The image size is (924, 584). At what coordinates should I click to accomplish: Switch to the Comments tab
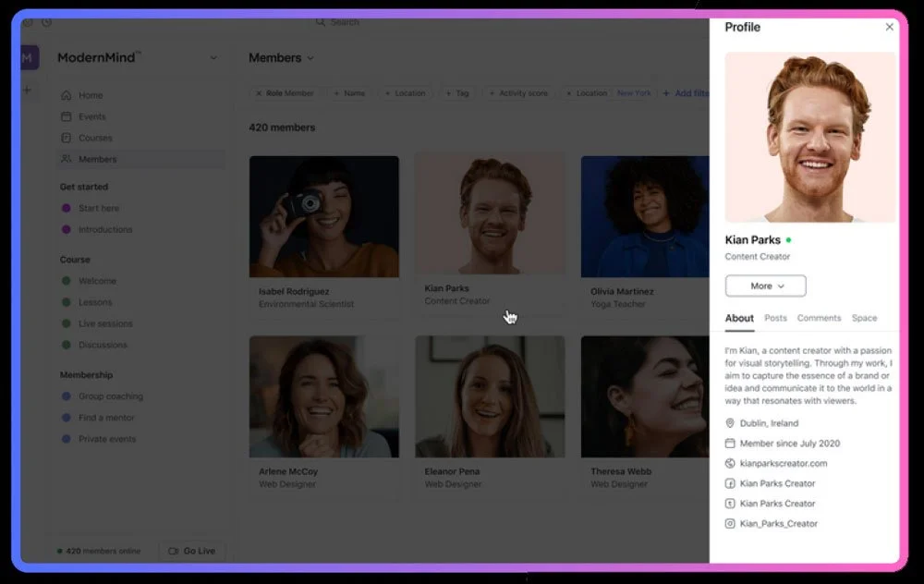pos(819,318)
